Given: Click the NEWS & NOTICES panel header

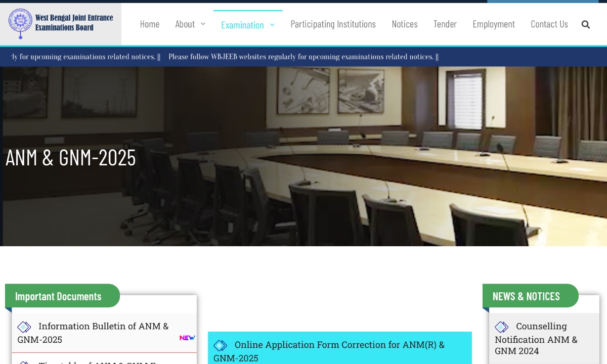Looking at the screenshot, I should coord(526,296).
